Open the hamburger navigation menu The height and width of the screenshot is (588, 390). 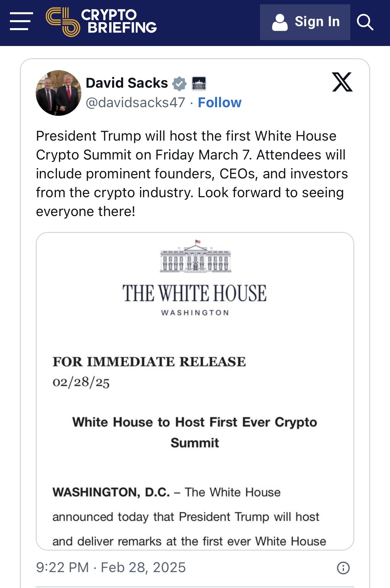pos(21,22)
